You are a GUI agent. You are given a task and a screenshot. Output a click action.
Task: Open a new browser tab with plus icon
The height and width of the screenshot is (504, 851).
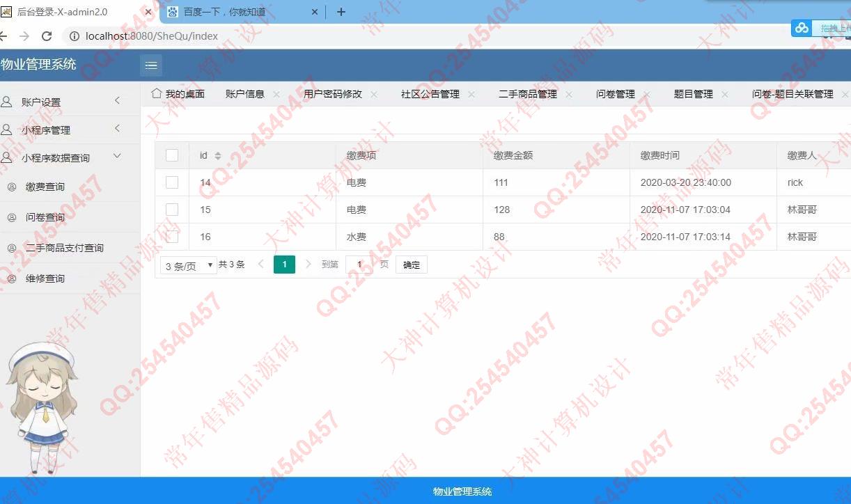point(341,12)
